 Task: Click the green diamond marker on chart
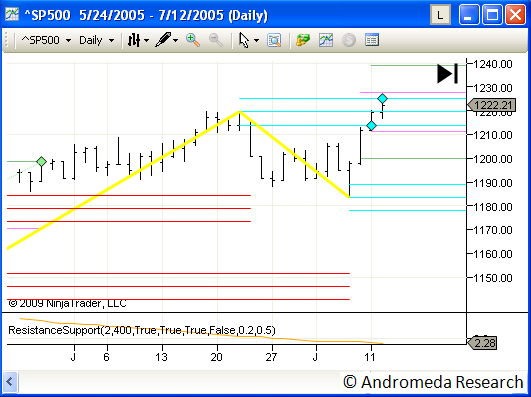pos(41,162)
